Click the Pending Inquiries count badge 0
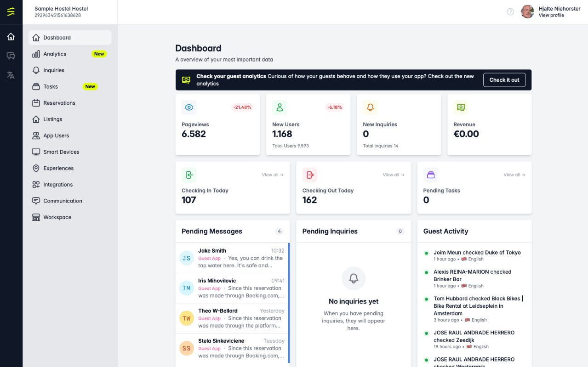The width and height of the screenshot is (588, 367). [400, 231]
